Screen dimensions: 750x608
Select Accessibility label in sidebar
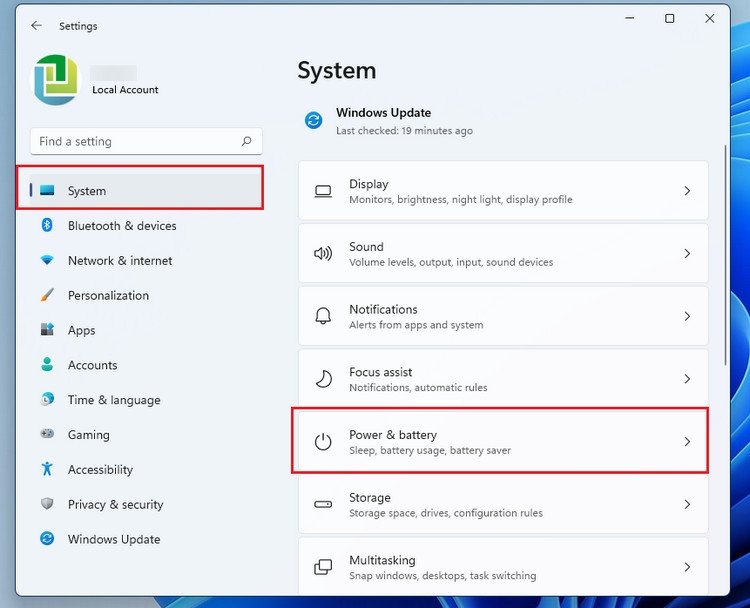pyautogui.click(x=100, y=470)
